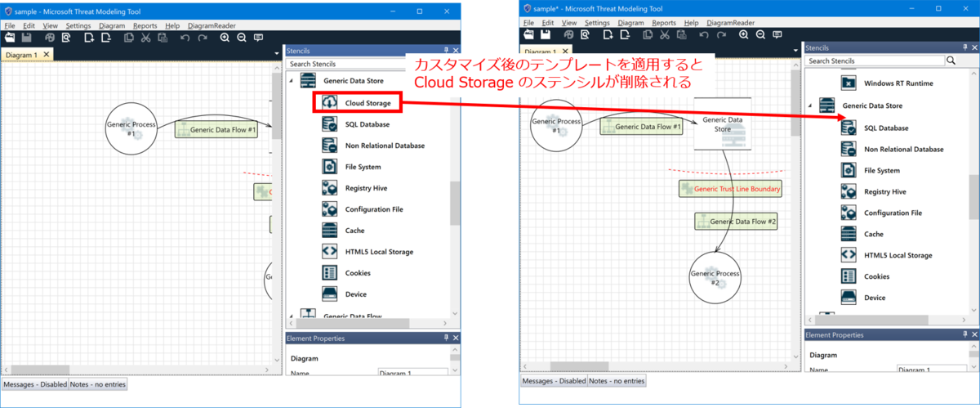The image size is (980, 408).
Task: Select Configuration File stencil in left window
Action: pos(363,209)
